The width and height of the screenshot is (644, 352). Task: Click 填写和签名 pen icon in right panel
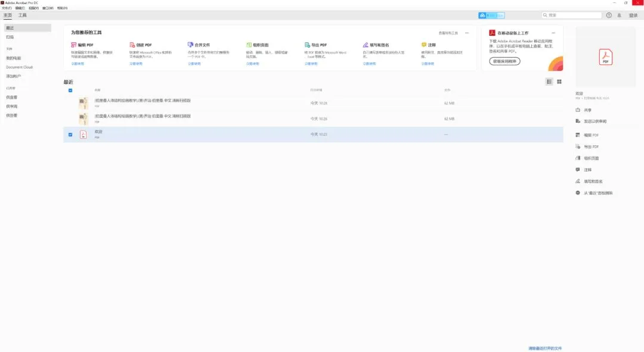point(578,181)
